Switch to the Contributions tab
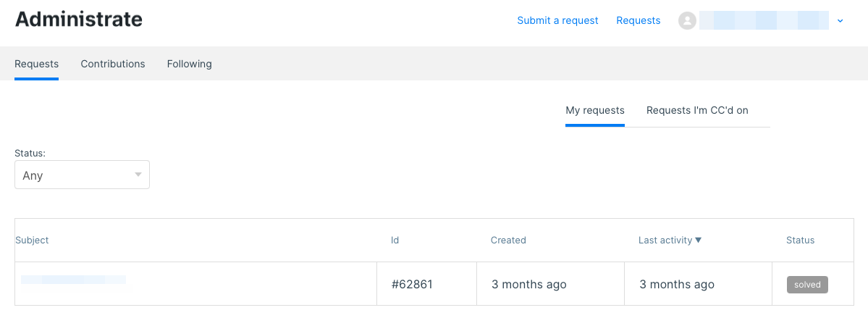Screen dimensions: 868x326 [113, 64]
